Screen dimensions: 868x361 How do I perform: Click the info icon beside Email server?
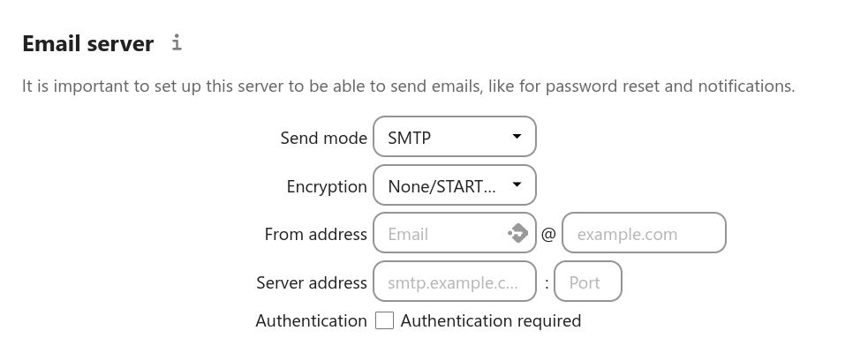tap(177, 42)
